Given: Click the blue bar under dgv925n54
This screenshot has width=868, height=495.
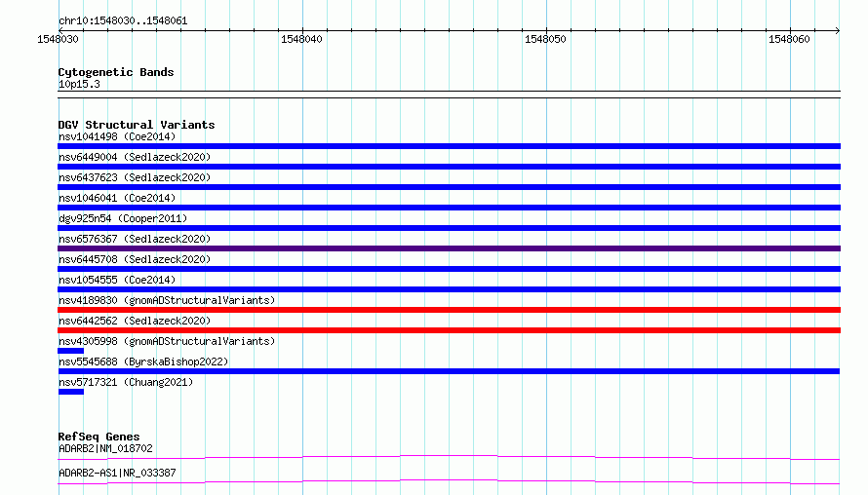Looking at the screenshot, I should pos(449,228).
